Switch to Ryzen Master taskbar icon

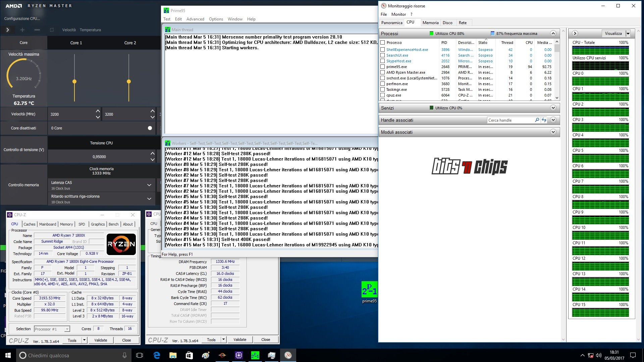click(x=222, y=355)
